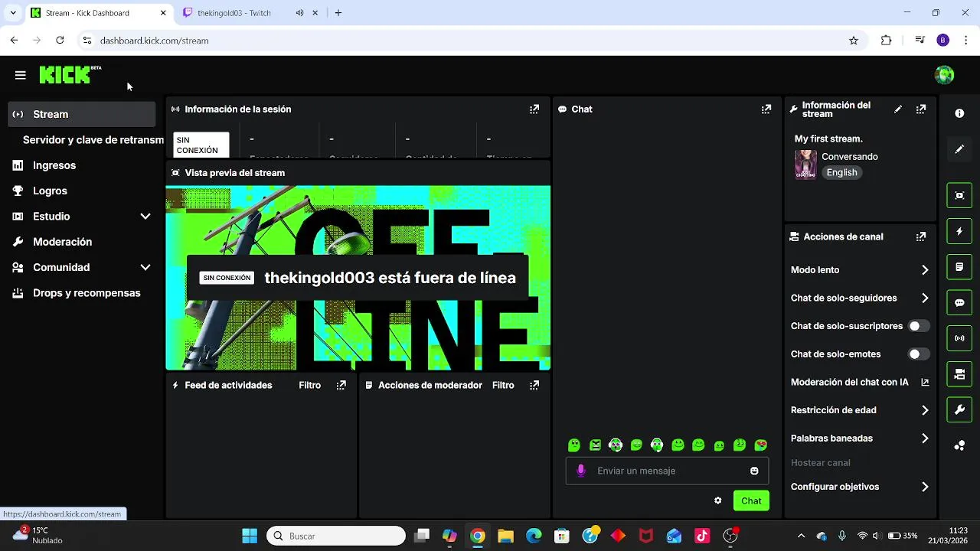Mute the Twitch tab audio icon
This screenshot has height=551, width=980.
point(299,13)
